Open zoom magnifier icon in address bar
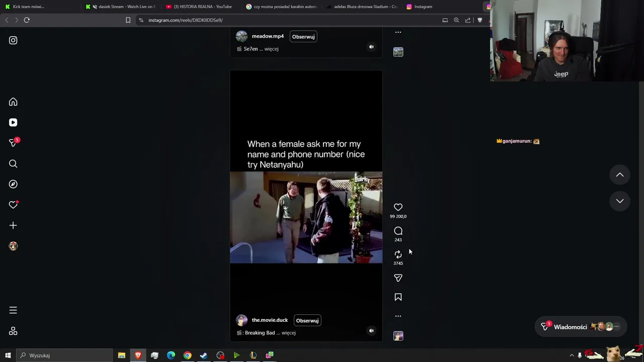This screenshot has height=362, width=644. pyautogui.click(x=456, y=20)
